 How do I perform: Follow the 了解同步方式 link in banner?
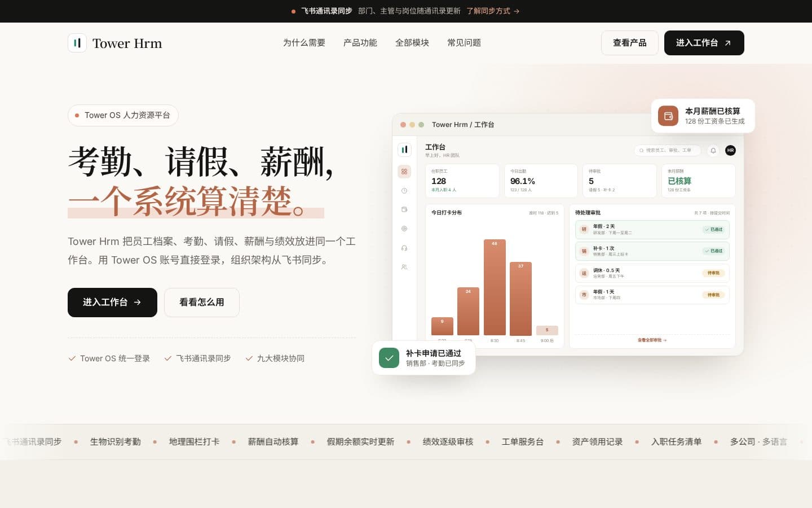[x=493, y=11]
